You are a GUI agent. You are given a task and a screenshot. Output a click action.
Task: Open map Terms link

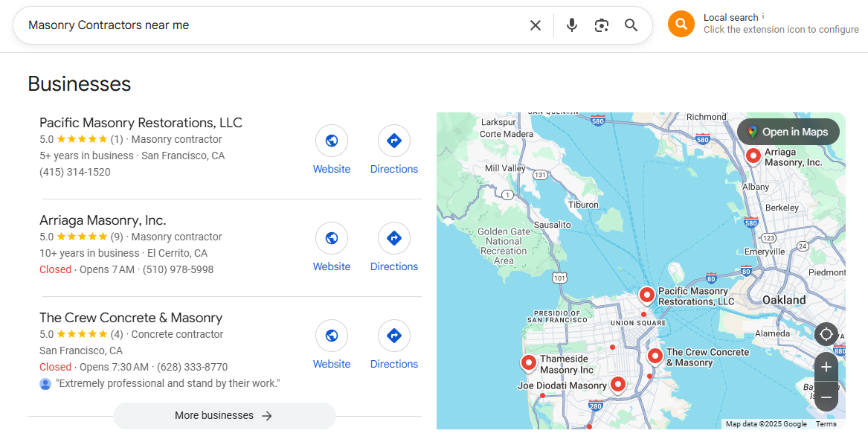pos(826,424)
